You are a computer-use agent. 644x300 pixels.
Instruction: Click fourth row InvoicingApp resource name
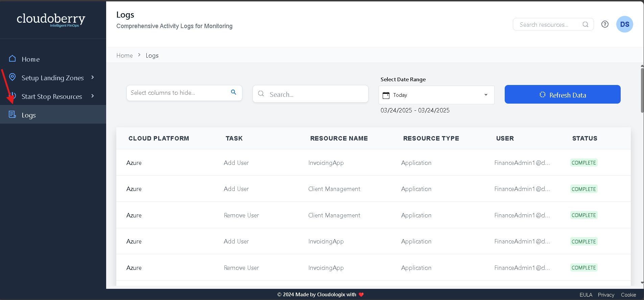point(326,241)
